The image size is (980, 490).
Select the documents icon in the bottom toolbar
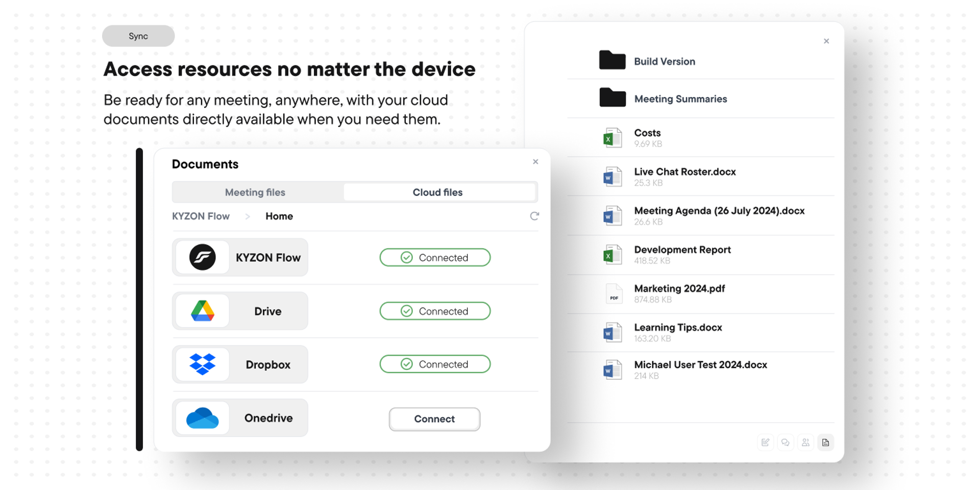pyautogui.click(x=825, y=443)
